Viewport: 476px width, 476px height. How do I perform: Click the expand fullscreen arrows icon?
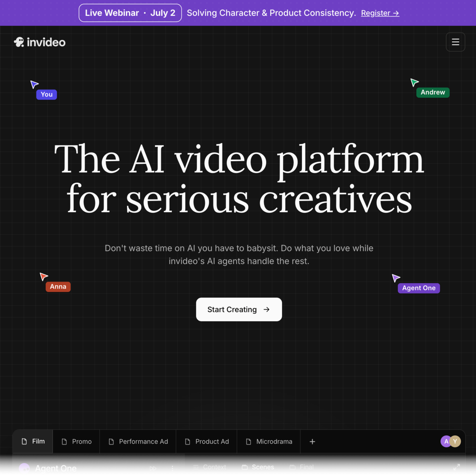(x=457, y=467)
